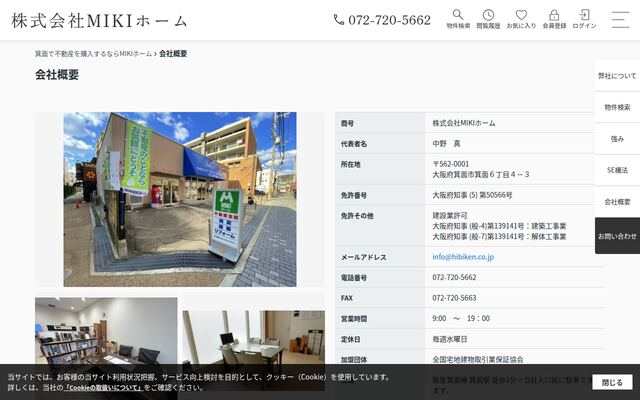Open the お気に入り heart icon

[521, 19]
